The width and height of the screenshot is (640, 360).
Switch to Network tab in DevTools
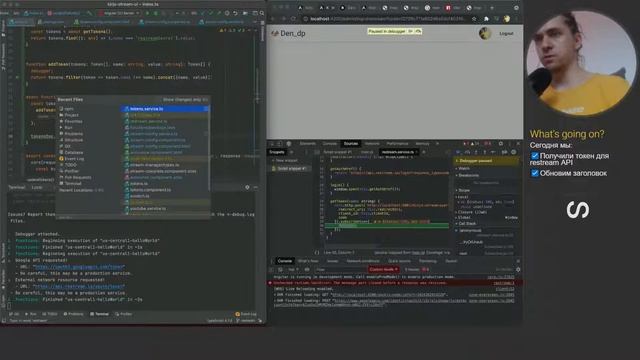tap(372, 144)
